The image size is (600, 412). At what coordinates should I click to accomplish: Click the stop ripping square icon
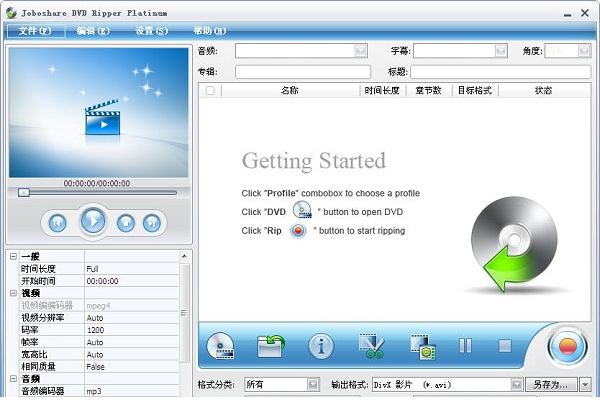505,346
